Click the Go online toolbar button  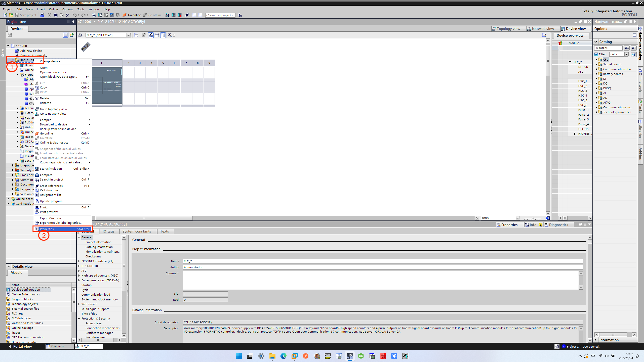(132, 15)
